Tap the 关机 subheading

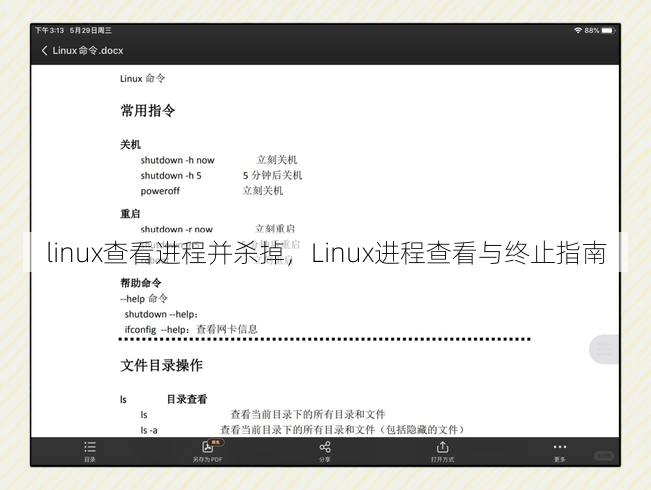pos(130,145)
